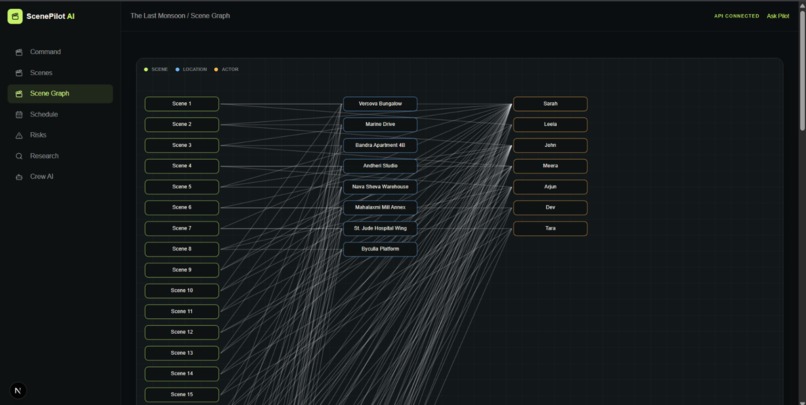This screenshot has width=806, height=405.
Task: Click the Crew AI robot icon
Action: [19, 177]
